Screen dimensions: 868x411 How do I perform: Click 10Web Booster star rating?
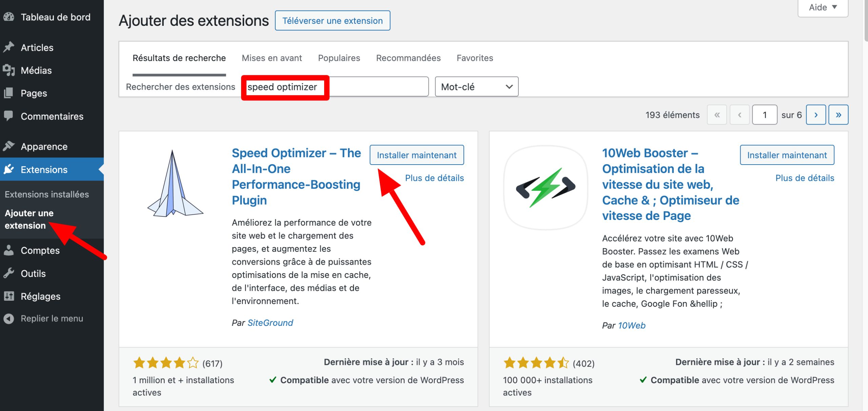536,363
